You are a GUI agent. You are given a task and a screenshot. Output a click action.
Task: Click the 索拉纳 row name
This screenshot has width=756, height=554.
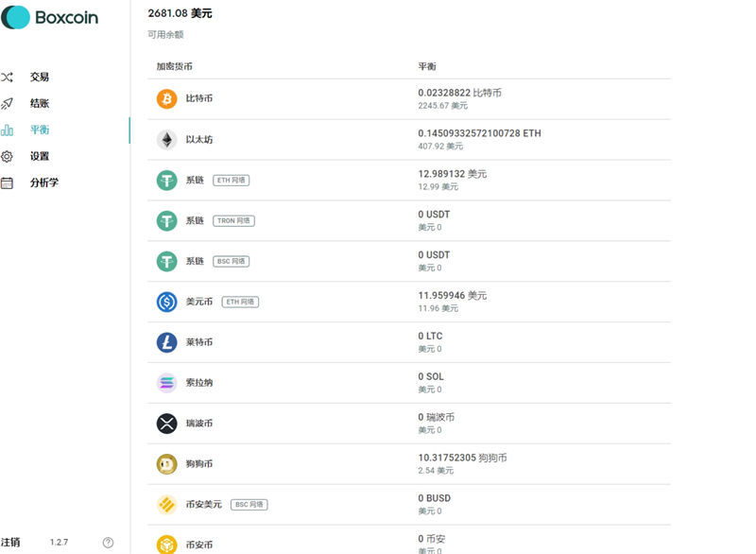tap(199, 383)
